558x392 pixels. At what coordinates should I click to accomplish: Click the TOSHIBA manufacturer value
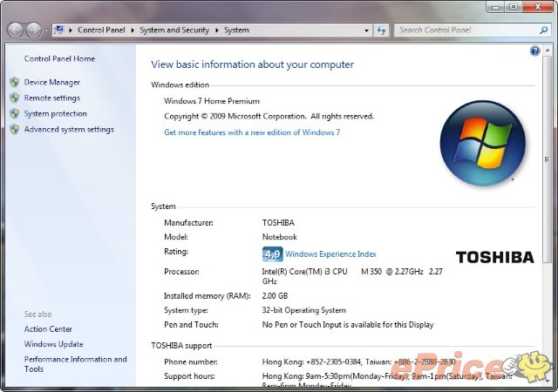tap(278, 223)
